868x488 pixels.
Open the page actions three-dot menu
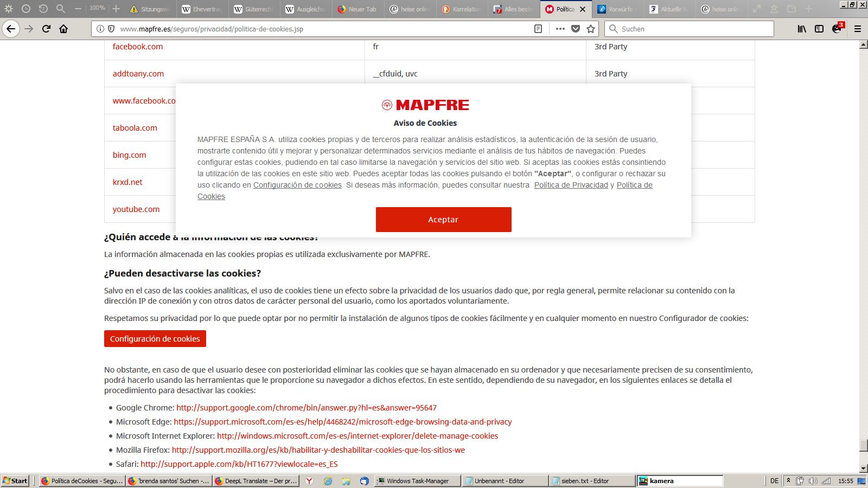click(560, 29)
